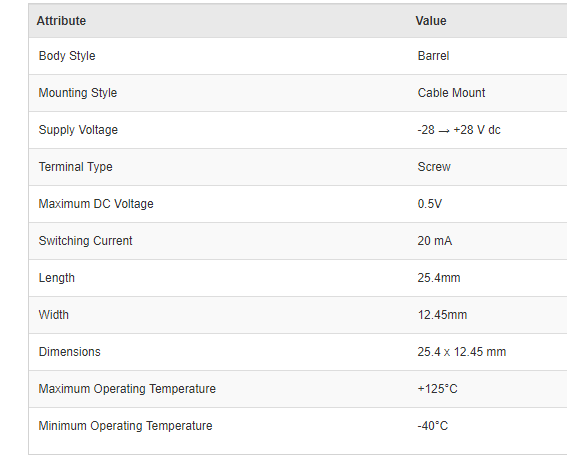The height and width of the screenshot is (466, 567).
Task: Click the -40°C minimum temperature value
Action: tap(433, 426)
